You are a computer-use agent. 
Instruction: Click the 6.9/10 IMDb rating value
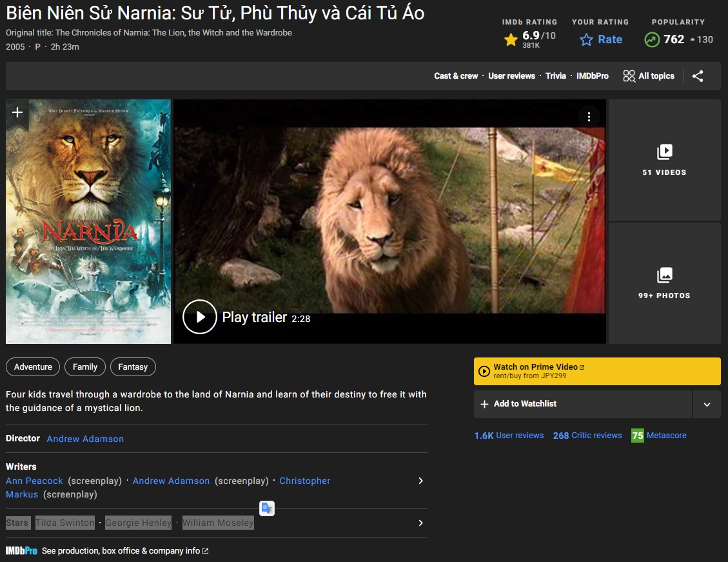pyautogui.click(x=538, y=35)
